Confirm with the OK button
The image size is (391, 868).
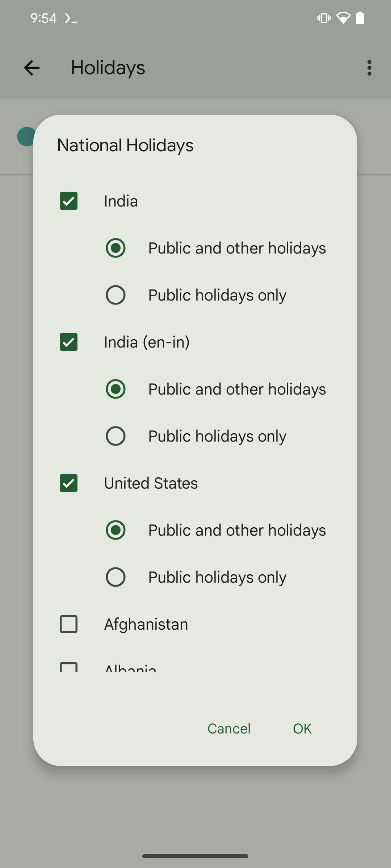[302, 729]
